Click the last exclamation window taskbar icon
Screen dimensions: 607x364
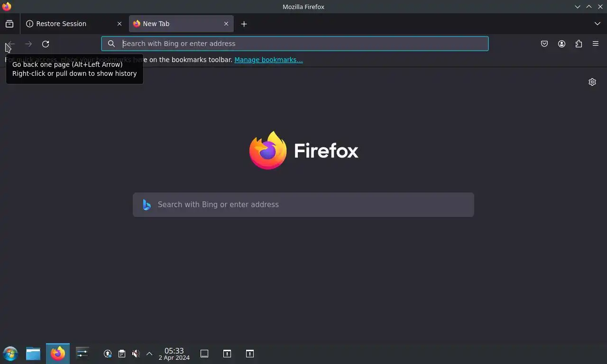coord(250,354)
